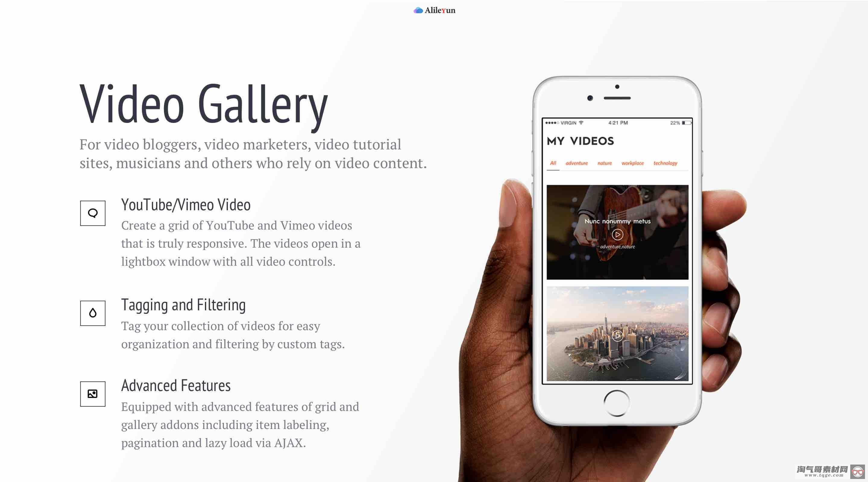
Task: Click the YouTube/Vimeo video search icon
Action: pyautogui.click(x=92, y=212)
